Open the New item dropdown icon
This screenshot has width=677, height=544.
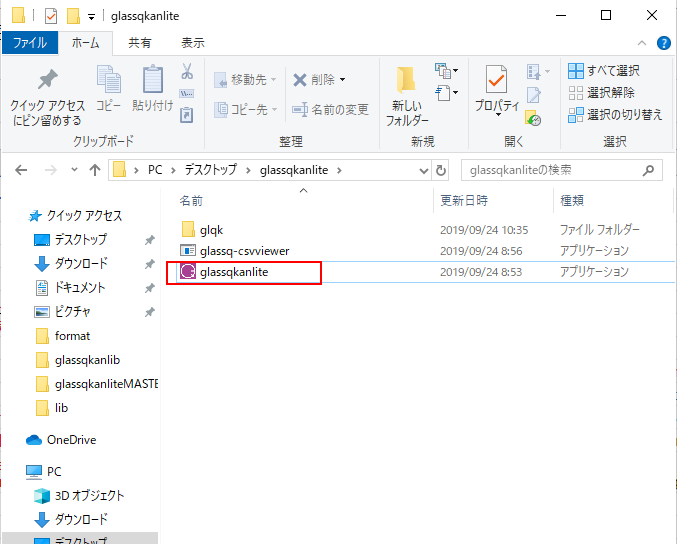(446, 70)
